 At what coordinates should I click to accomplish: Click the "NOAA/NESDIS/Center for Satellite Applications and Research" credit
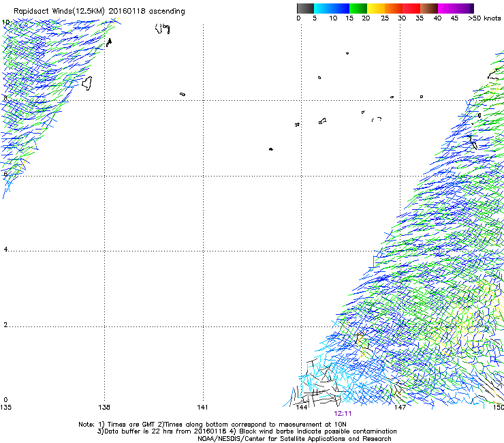(294, 439)
